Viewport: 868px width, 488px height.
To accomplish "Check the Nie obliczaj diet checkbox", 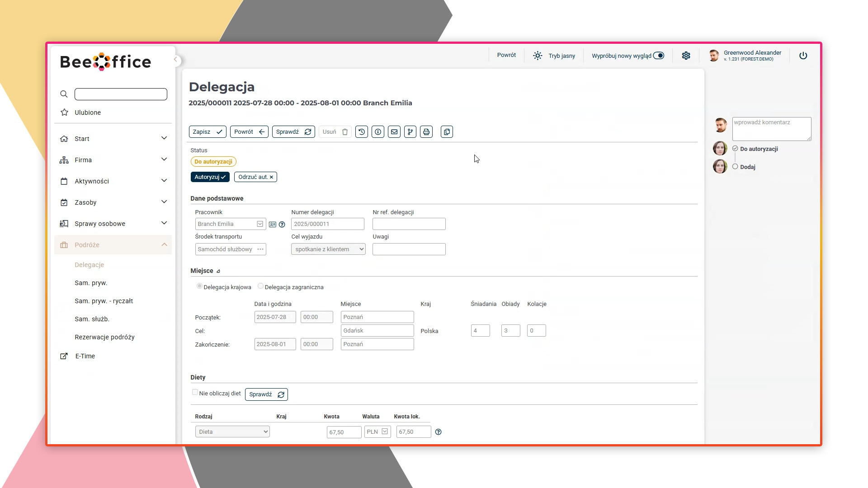I will tap(195, 392).
